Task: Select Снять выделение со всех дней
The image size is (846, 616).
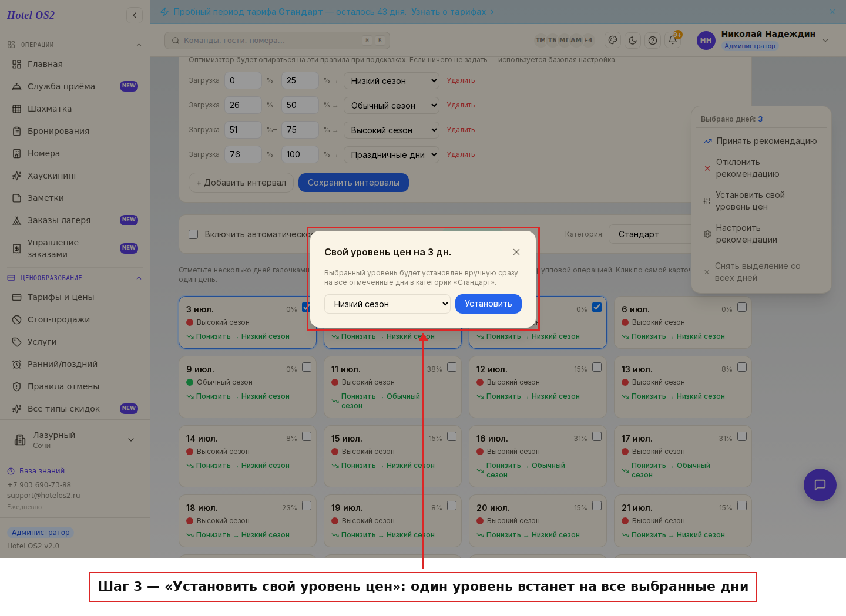Action: click(x=761, y=272)
